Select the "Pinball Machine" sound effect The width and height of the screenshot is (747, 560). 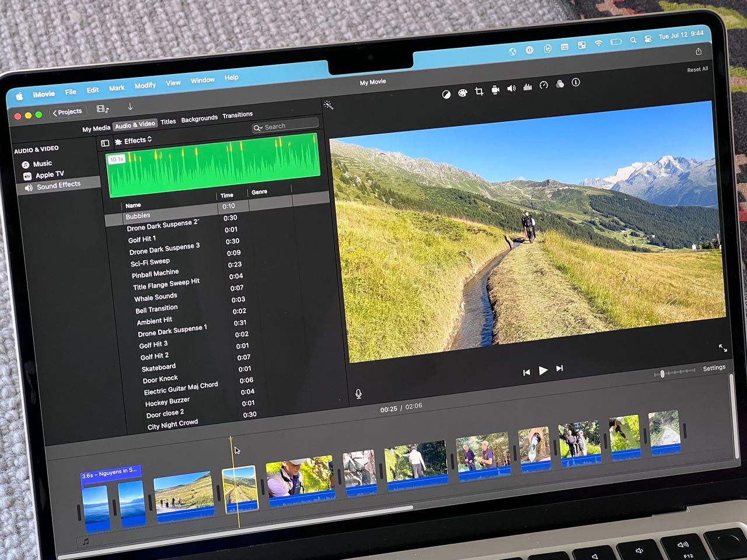[x=155, y=274]
